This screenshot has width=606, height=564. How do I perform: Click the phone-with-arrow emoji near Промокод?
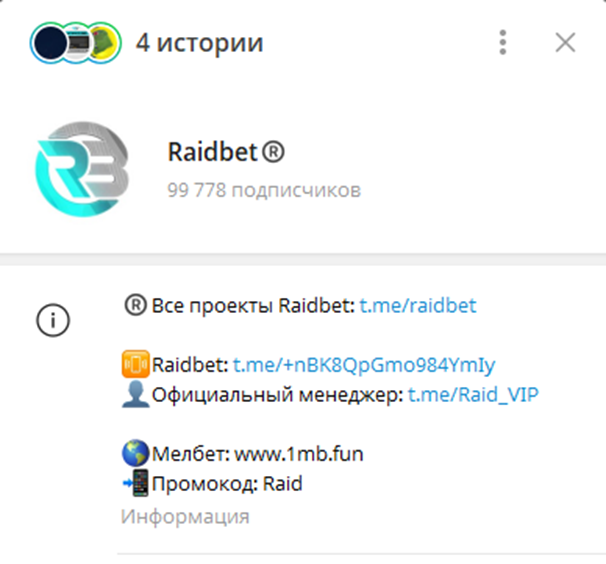(x=135, y=482)
